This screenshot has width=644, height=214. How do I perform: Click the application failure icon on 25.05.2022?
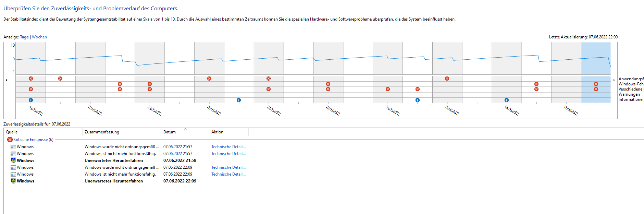209,79
